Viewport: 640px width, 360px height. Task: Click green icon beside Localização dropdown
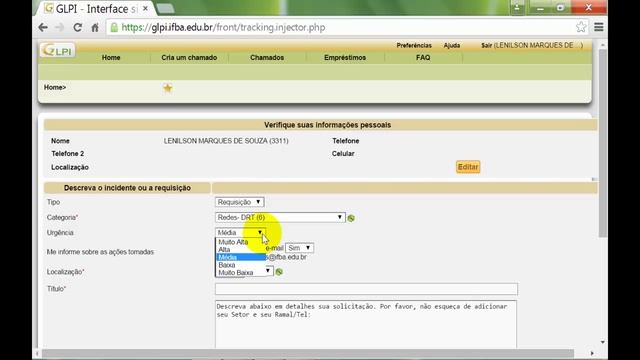(279, 272)
